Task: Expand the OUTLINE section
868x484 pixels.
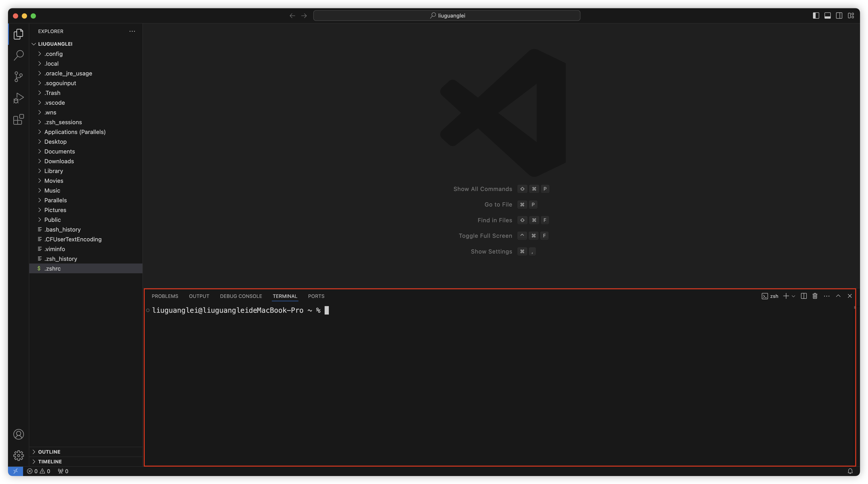Action: 49,452
